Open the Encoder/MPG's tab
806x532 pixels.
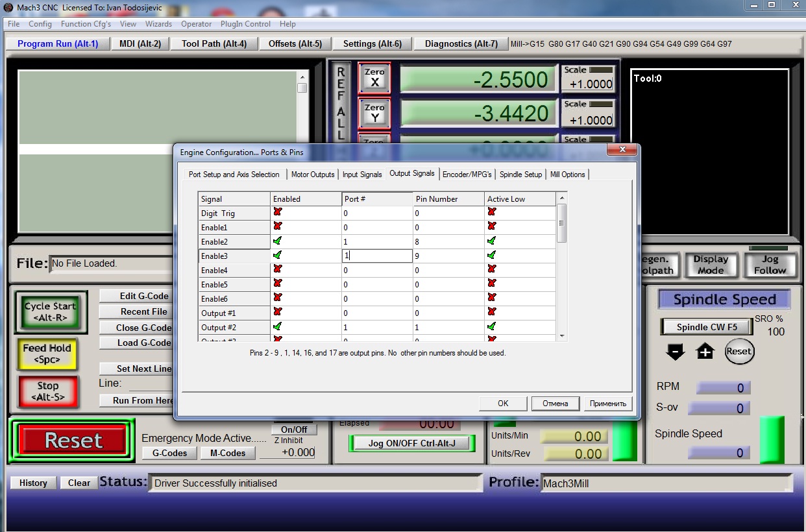(467, 175)
